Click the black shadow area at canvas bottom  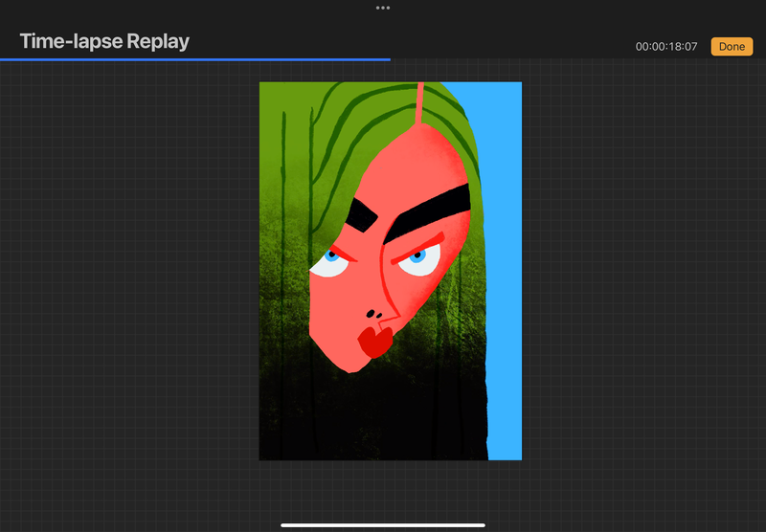(x=383, y=421)
